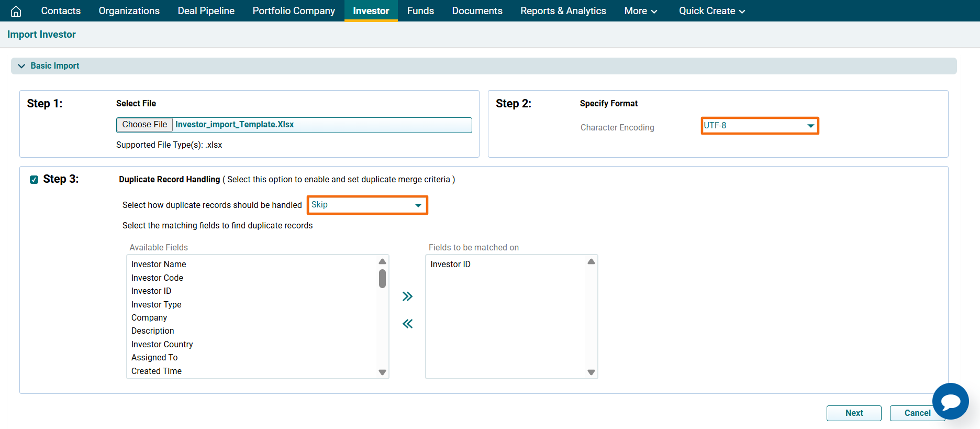Remove matched field with double left arrow

pyautogui.click(x=407, y=324)
